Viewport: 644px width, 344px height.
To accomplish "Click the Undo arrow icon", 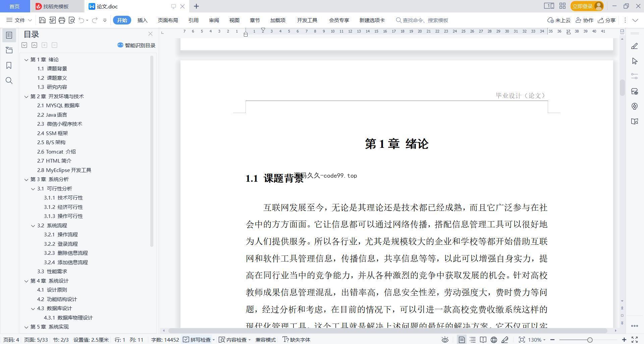I will (81, 20).
